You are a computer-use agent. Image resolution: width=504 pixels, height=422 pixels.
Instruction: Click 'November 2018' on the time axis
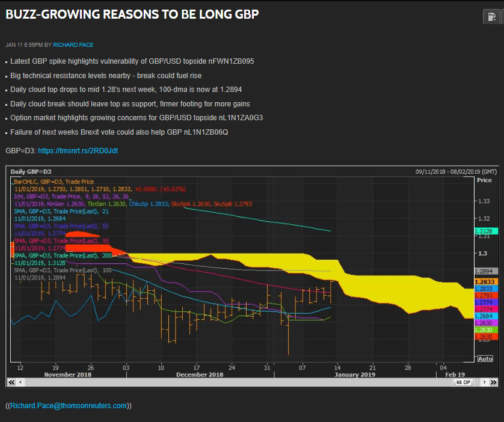pos(68,375)
